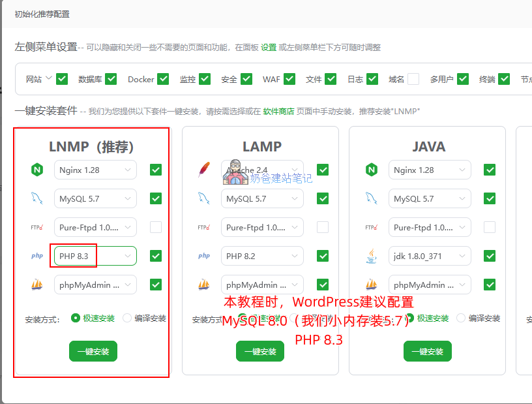Open jdk 1.8.0_371 version dropdown in JAVA

(x=430, y=256)
